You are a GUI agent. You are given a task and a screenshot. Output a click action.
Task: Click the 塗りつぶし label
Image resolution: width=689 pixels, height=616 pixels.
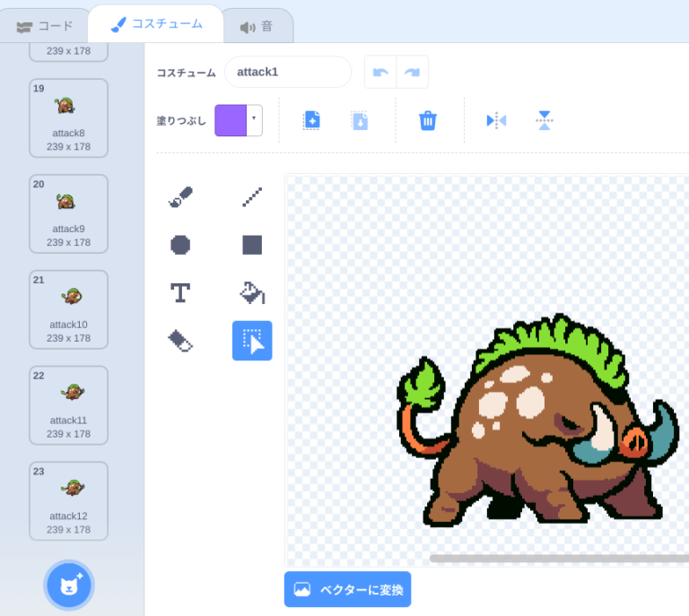[181, 121]
